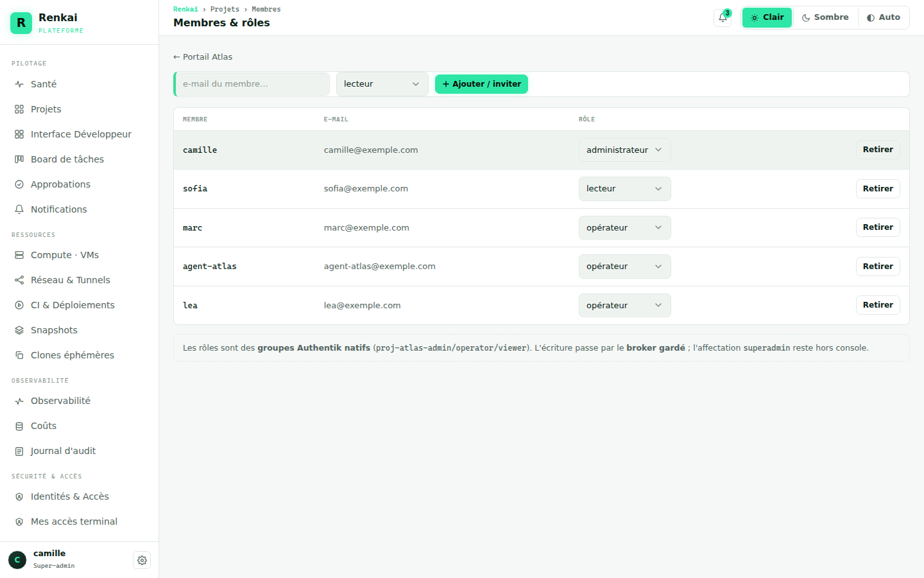Go to Projets breadcrumb

[x=225, y=10]
